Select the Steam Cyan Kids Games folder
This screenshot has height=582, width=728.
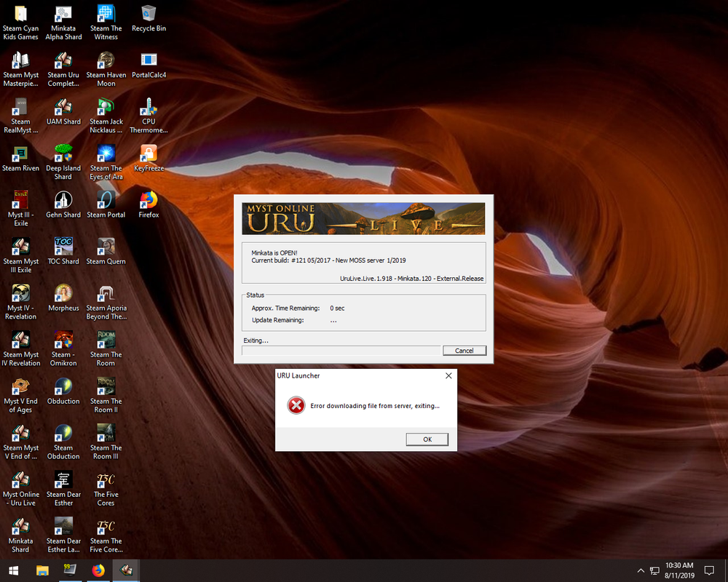(21, 23)
